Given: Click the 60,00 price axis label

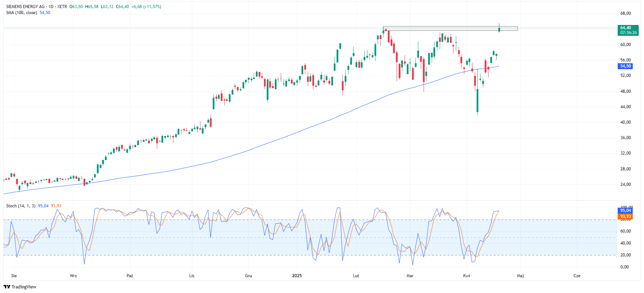Looking at the screenshot, I should click(x=625, y=45).
